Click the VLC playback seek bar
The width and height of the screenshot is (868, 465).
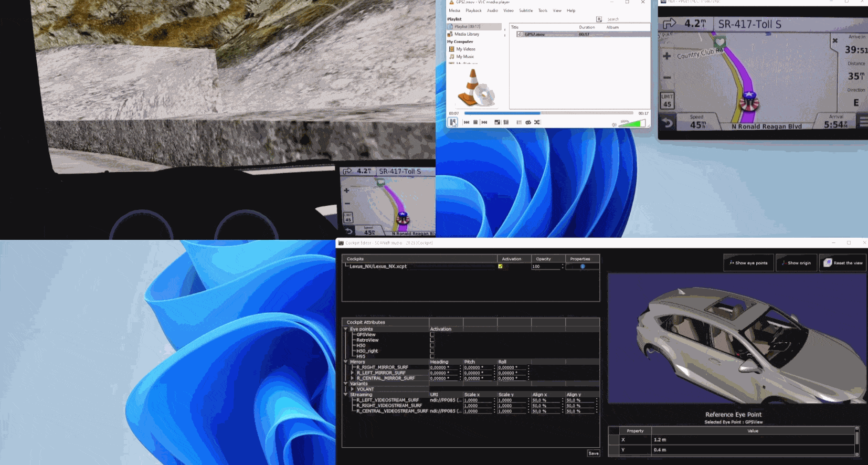548,113
